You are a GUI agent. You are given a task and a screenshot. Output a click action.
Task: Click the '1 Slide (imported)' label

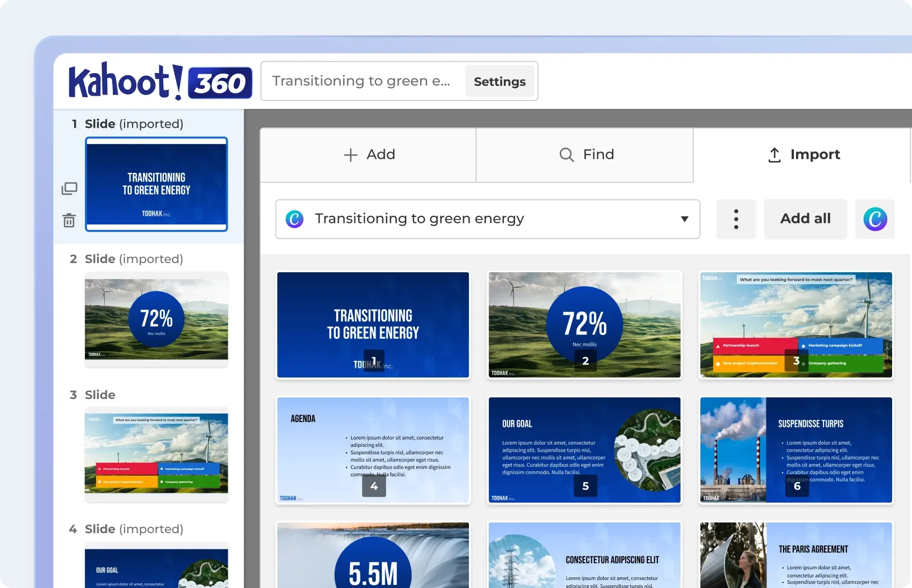(127, 124)
